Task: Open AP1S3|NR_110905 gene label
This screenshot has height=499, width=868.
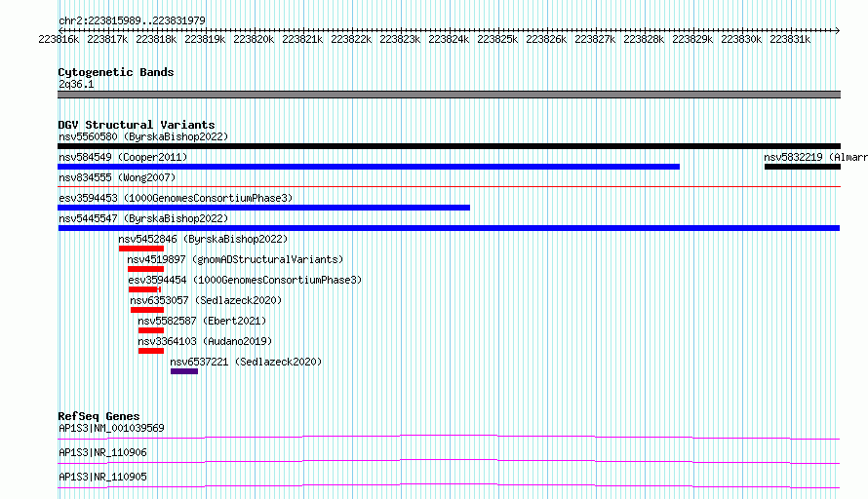Action: point(102,477)
